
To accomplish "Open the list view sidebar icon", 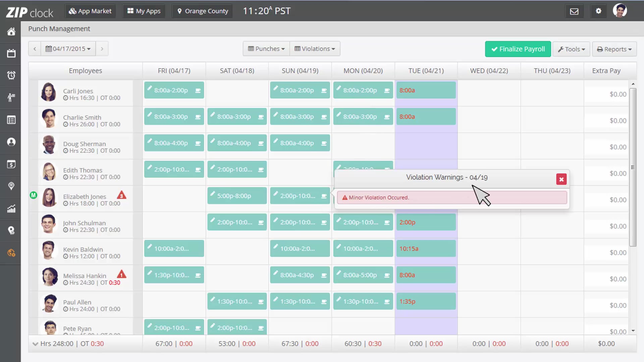I will (x=11, y=120).
